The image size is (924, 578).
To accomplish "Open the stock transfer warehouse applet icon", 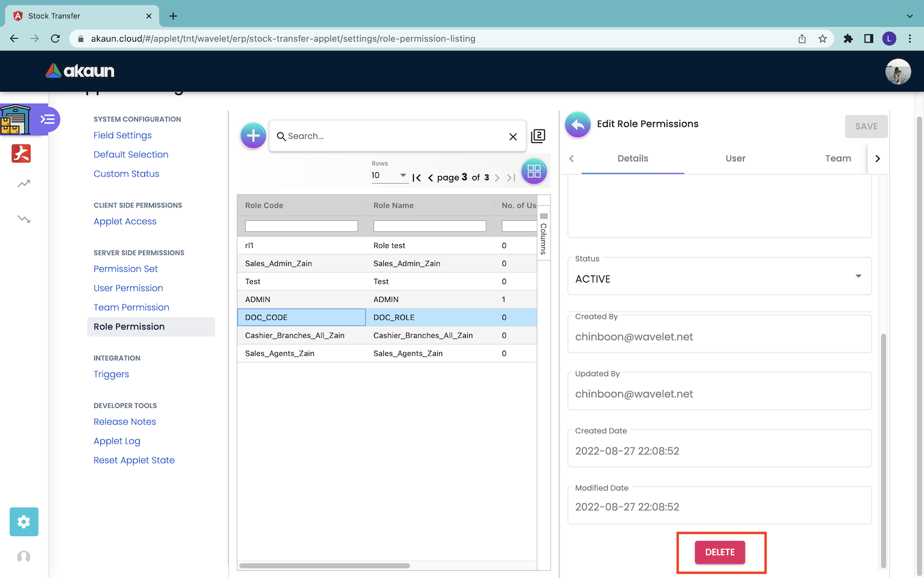I will [15, 119].
